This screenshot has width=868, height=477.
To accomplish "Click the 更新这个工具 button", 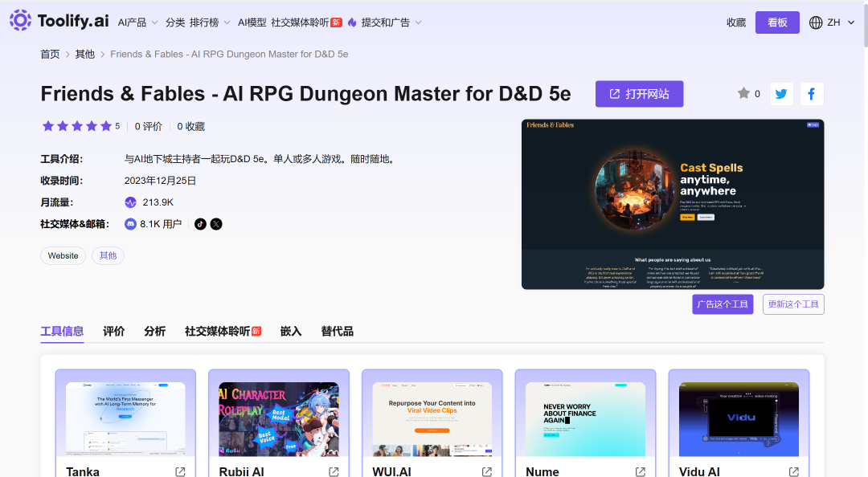I will [x=793, y=304].
